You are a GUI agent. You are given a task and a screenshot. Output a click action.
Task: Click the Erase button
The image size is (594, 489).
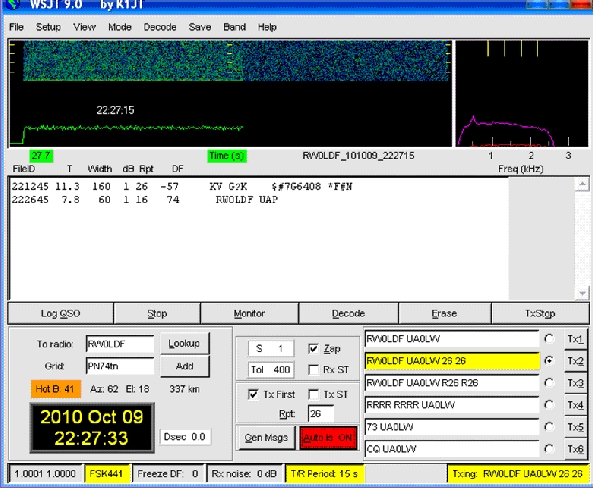444,314
